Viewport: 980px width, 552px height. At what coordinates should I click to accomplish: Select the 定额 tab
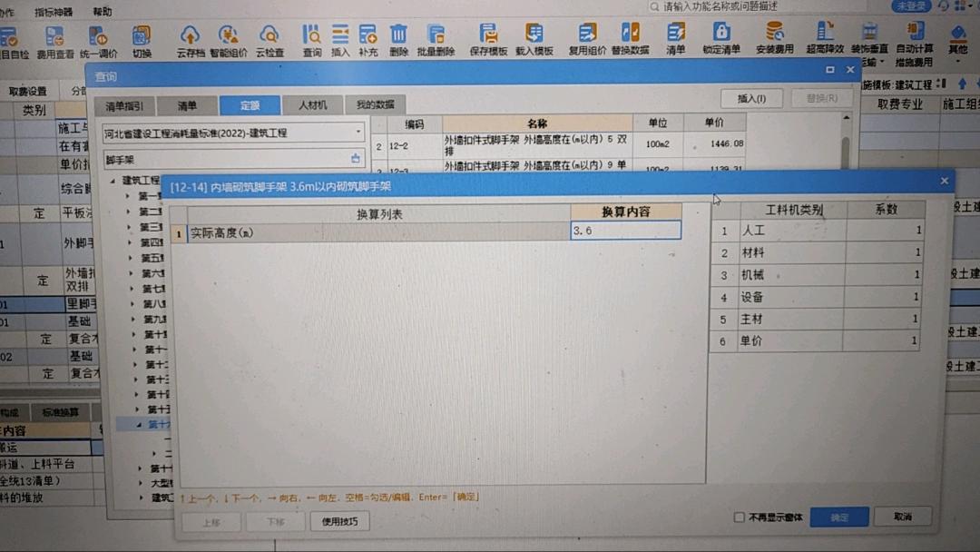pos(250,105)
